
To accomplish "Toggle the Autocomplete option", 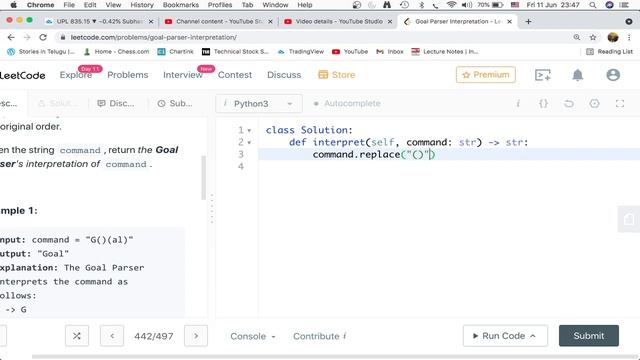I will 347,104.
